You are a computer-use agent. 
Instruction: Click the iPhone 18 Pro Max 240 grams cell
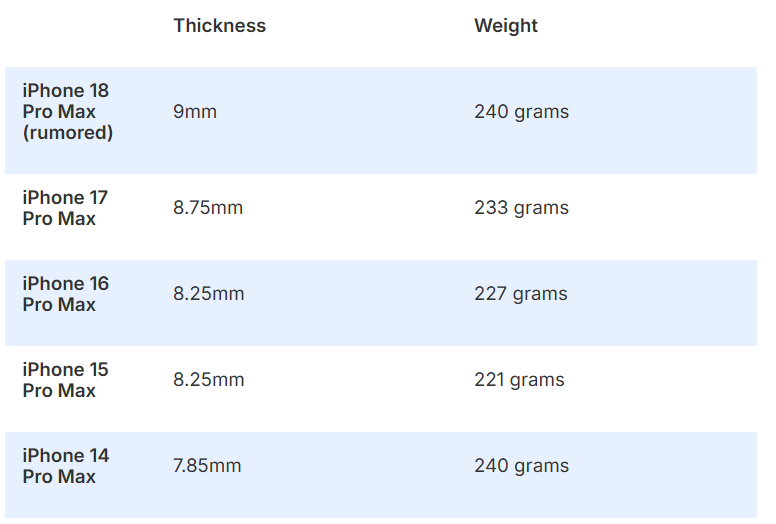(522, 112)
